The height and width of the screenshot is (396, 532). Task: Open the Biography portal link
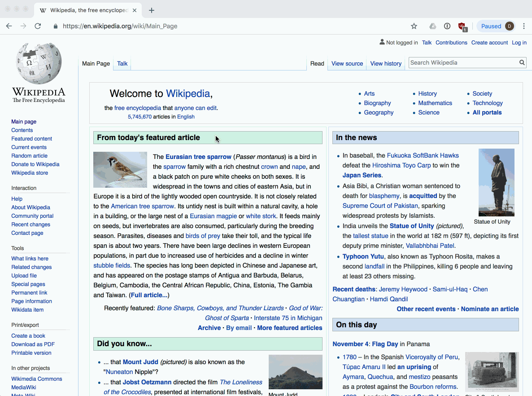[377, 103]
